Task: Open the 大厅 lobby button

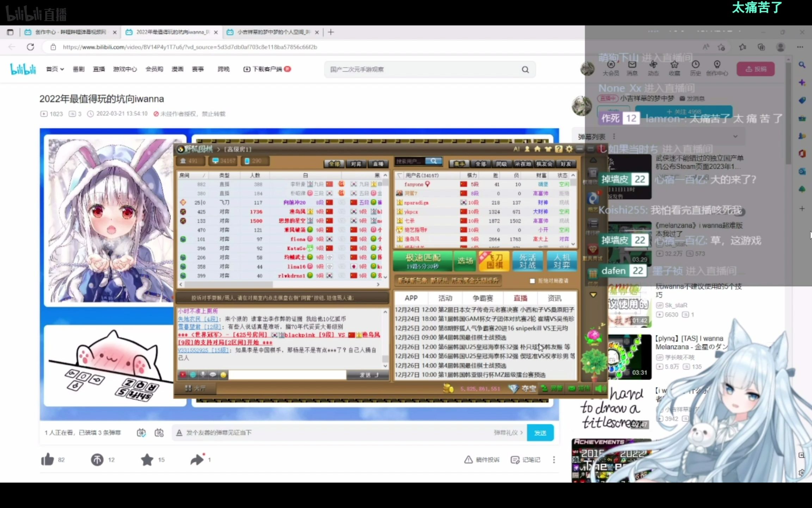Action: tap(195, 388)
